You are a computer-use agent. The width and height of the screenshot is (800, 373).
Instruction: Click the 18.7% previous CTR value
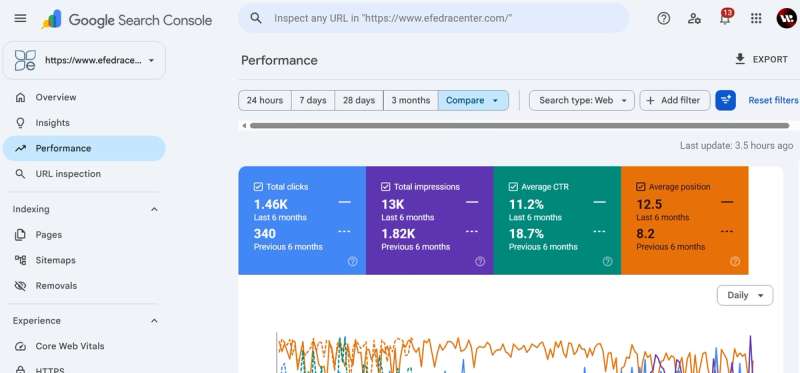point(526,234)
